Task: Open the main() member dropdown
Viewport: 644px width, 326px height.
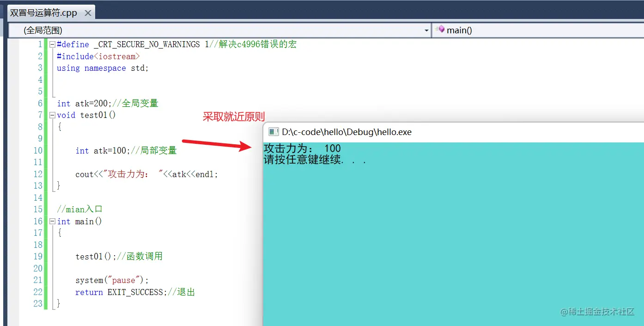Action: [538, 31]
